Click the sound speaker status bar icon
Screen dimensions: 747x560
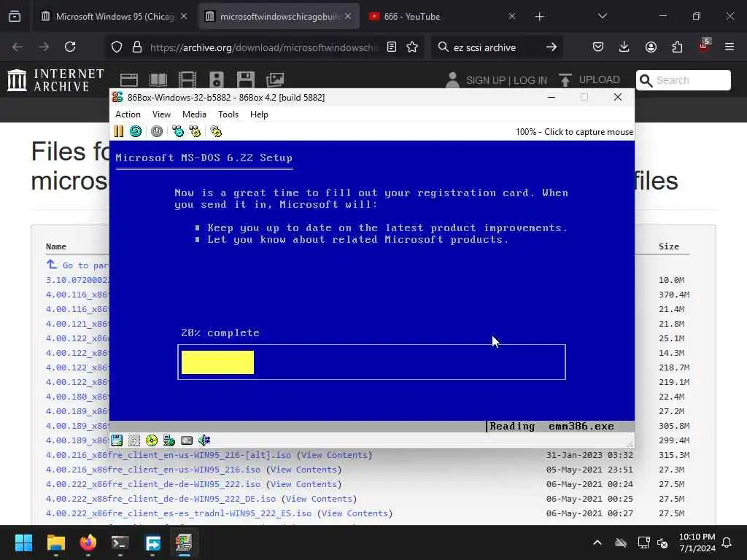pos(204,440)
